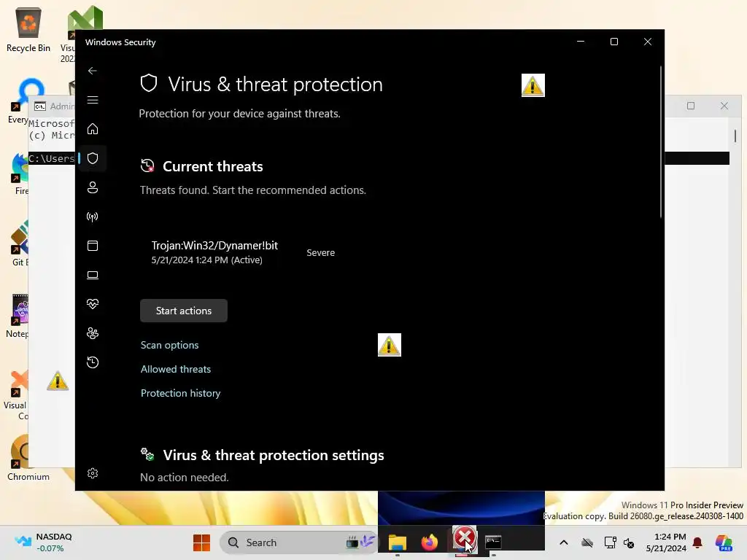Select the Virus & threat protection shield icon

[93, 158]
